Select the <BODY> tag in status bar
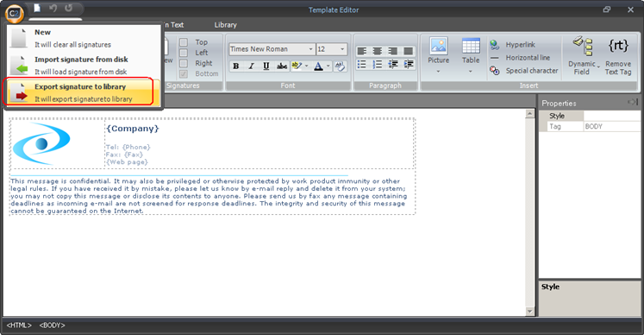Image resolution: width=644 pixels, height=335 pixels. click(53, 326)
